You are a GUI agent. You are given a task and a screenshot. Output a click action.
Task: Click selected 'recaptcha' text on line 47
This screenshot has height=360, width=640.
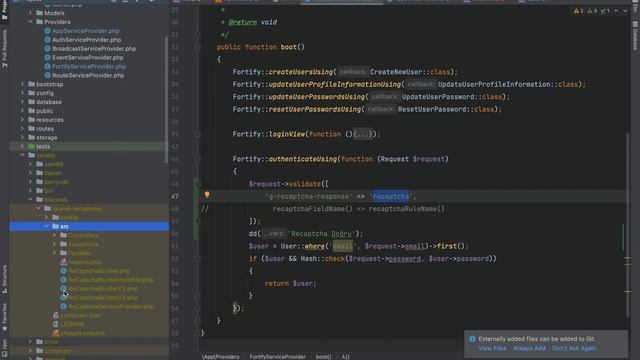391,196
